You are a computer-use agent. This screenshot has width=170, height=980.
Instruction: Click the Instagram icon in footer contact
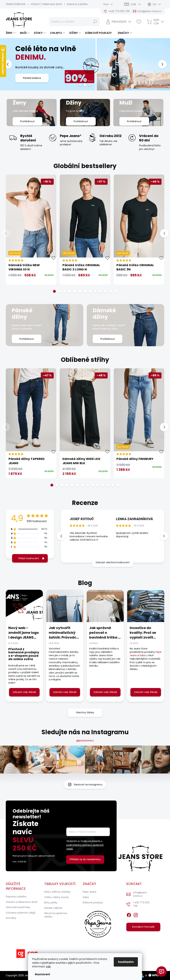[x=136, y=915]
